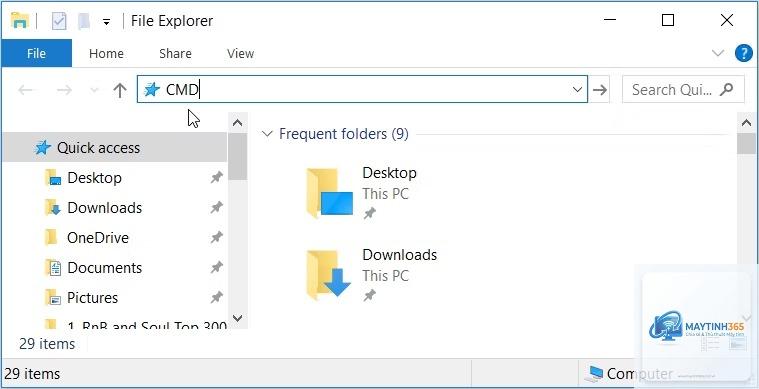Click the Desktop label in Frequent folders
759x389 pixels.
click(389, 173)
